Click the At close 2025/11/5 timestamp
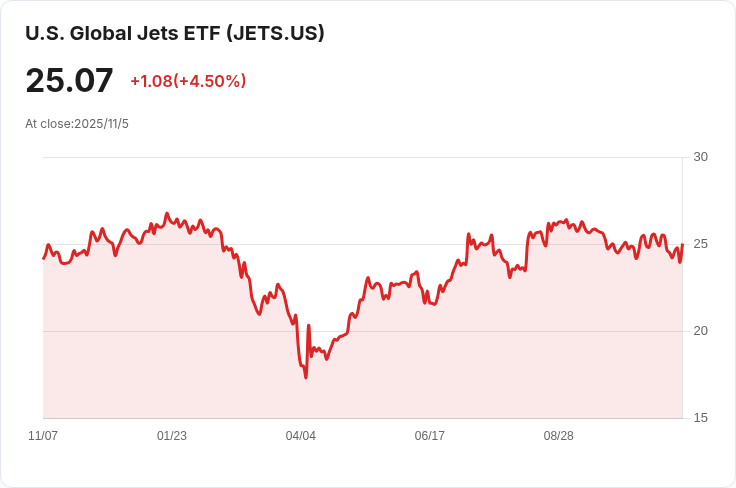Screen dimensions: 736x488 [77, 124]
